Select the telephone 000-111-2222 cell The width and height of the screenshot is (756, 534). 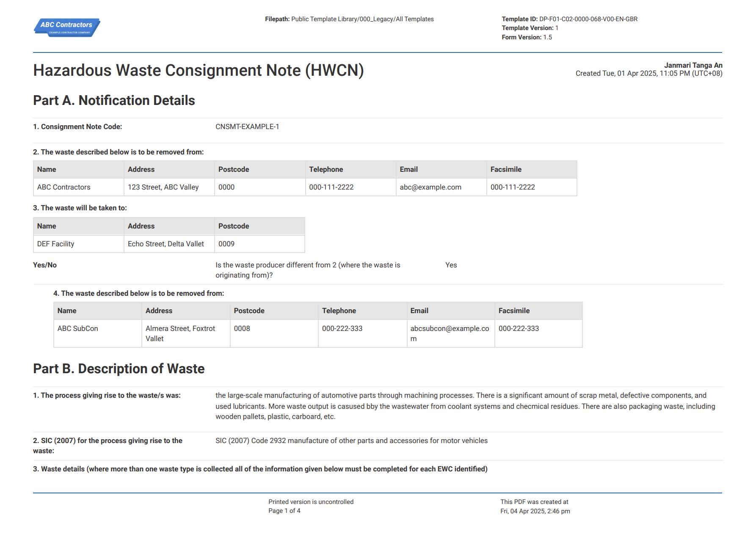click(332, 187)
